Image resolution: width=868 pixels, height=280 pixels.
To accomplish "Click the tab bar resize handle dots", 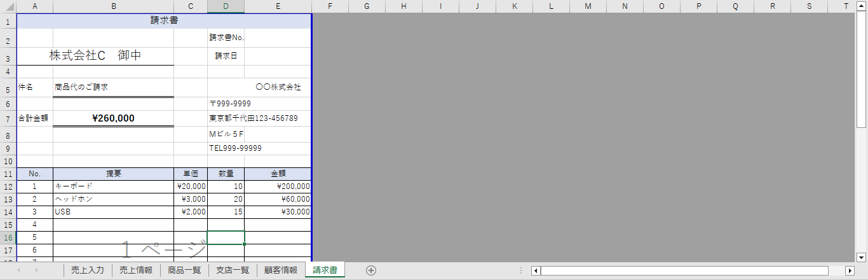I will tap(521, 270).
